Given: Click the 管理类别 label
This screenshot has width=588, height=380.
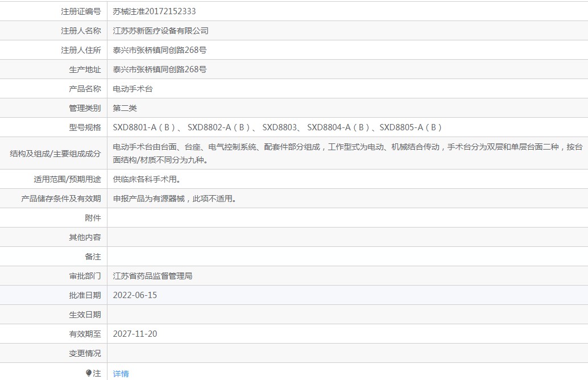Looking at the screenshot, I should (x=85, y=108).
